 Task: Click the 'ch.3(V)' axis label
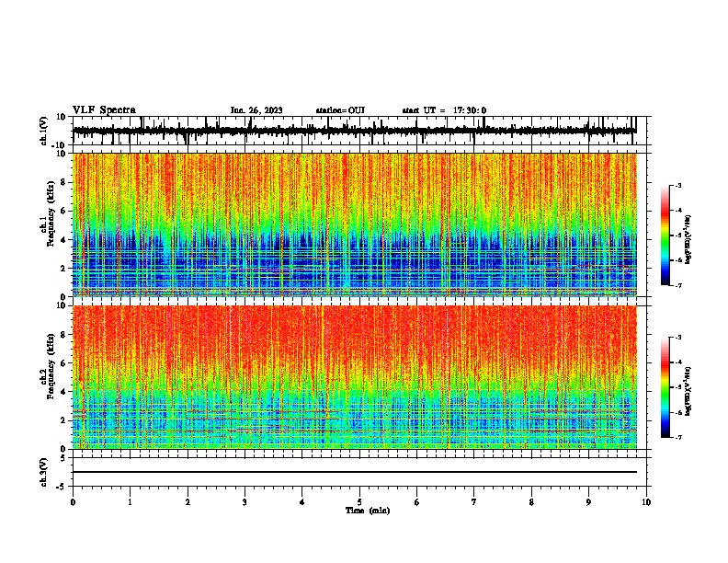coord(44,472)
